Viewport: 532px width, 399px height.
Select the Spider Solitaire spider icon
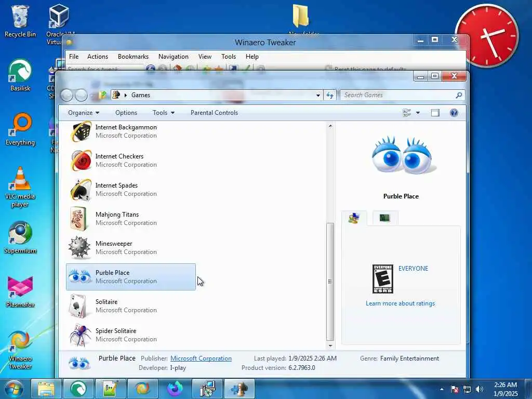(x=81, y=335)
